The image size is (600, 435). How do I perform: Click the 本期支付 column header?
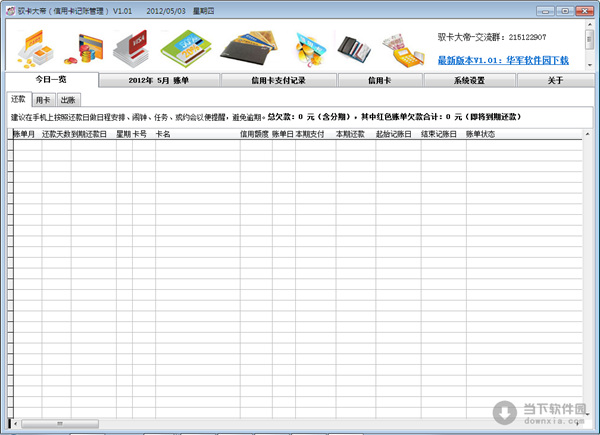(x=315, y=134)
